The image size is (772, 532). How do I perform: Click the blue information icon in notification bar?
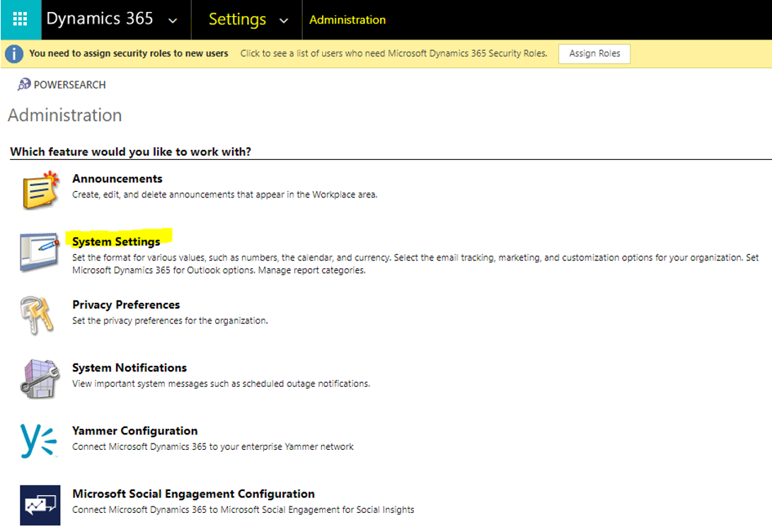pyautogui.click(x=13, y=54)
